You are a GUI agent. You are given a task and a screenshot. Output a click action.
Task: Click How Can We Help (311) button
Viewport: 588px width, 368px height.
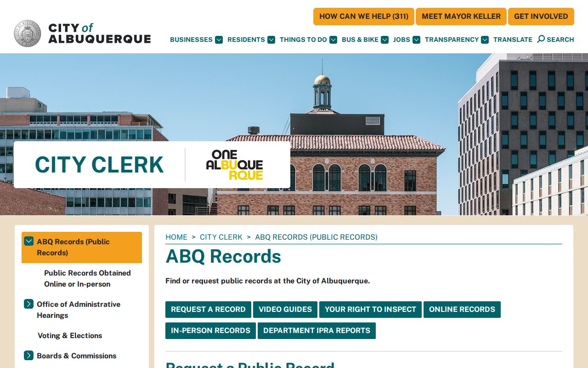click(364, 17)
